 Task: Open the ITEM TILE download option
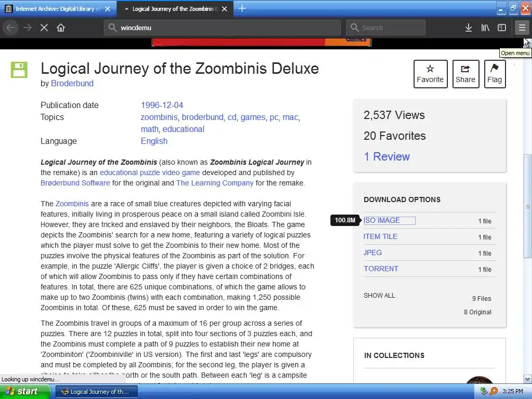click(380, 236)
